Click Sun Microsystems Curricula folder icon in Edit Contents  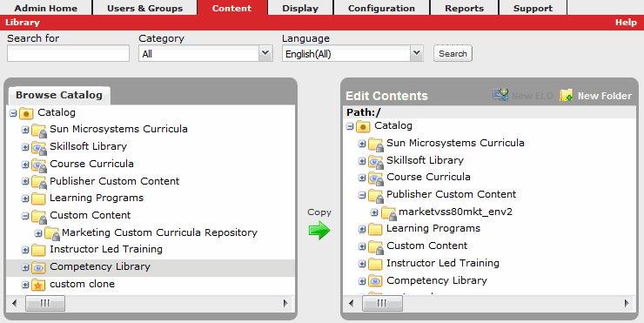pos(376,145)
